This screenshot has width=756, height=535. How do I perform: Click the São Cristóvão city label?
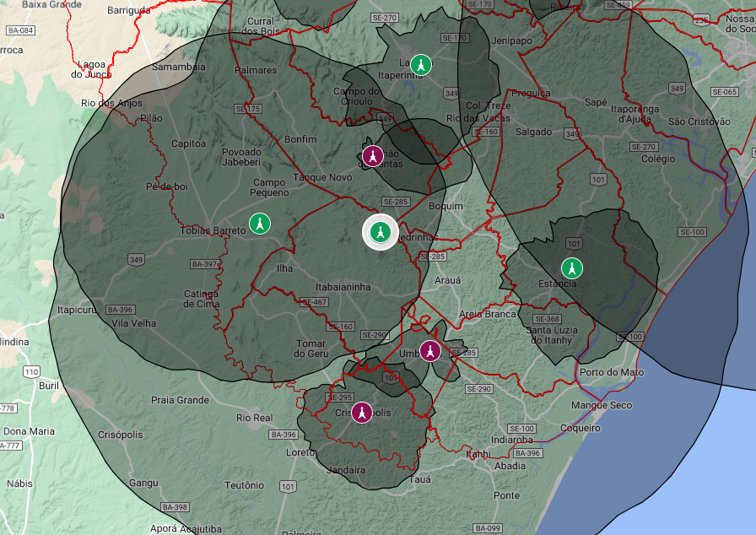pyautogui.click(x=699, y=122)
